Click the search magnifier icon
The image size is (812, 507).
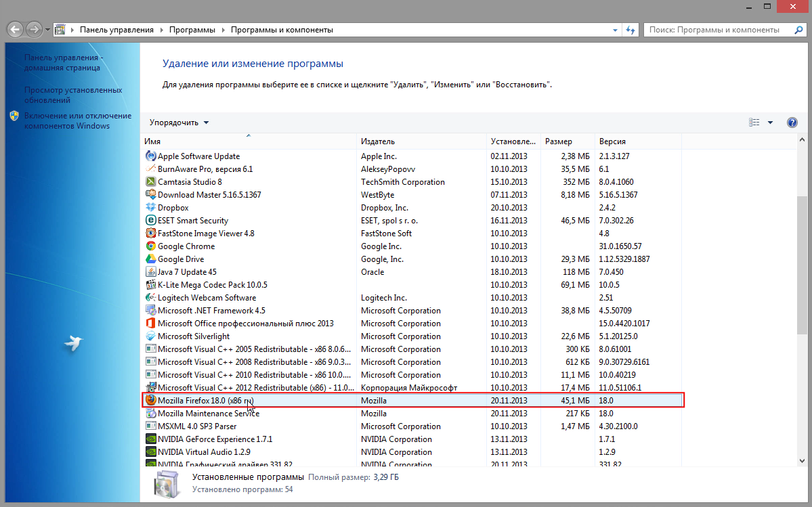(x=798, y=30)
